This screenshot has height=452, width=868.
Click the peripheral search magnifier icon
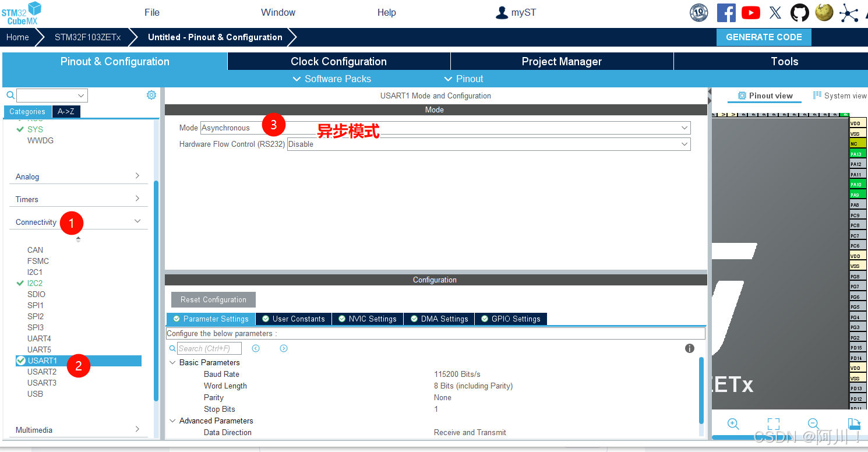pyautogui.click(x=10, y=96)
